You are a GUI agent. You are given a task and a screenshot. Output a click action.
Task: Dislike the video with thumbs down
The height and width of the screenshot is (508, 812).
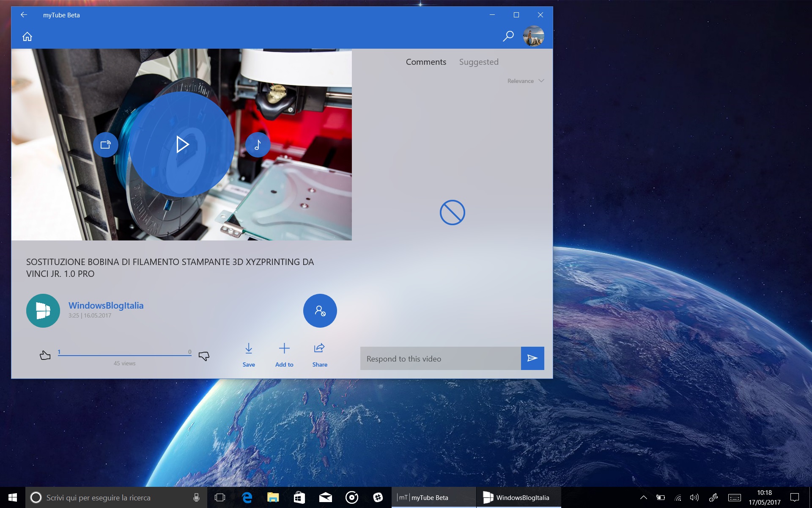tap(204, 356)
